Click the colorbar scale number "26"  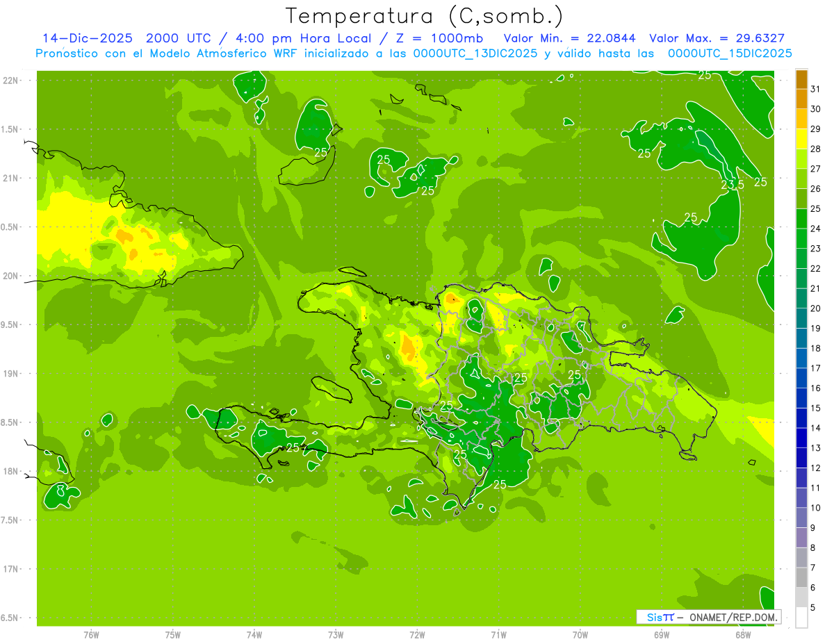[x=816, y=188]
